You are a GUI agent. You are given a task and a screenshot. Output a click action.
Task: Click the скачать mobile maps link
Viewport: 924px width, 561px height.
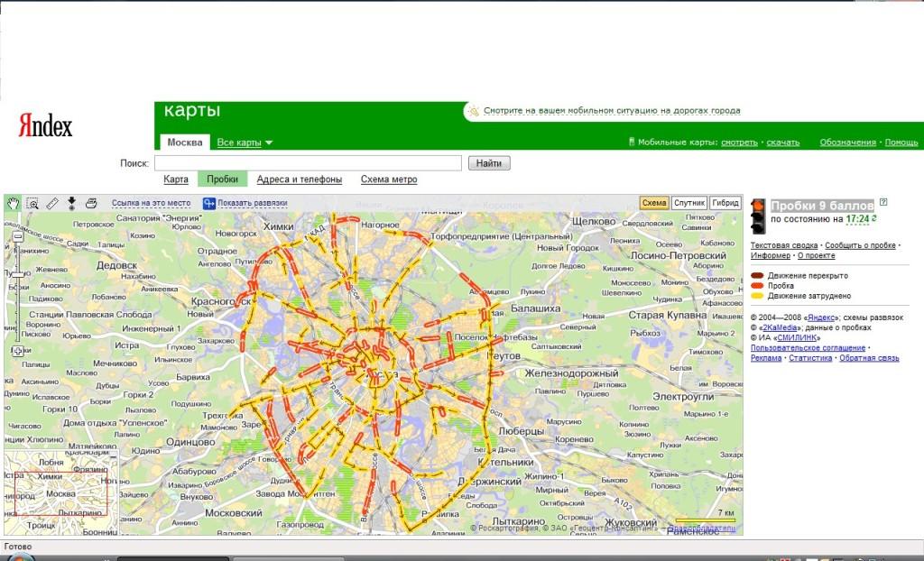(x=783, y=142)
